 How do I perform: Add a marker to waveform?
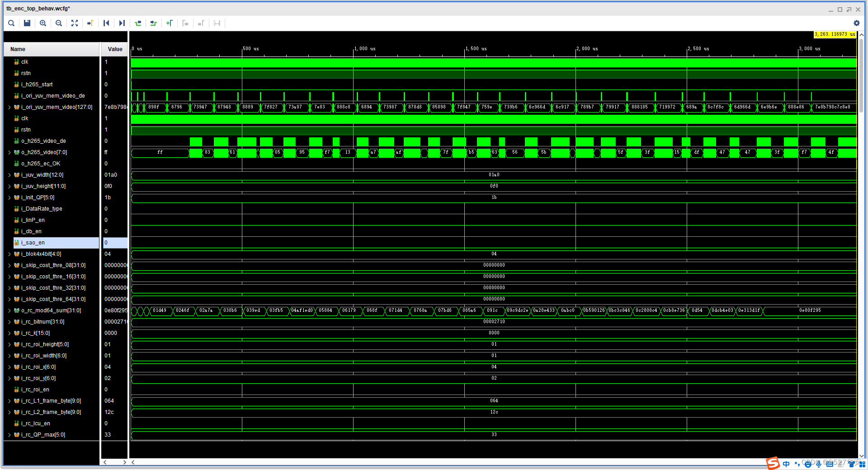pos(170,23)
